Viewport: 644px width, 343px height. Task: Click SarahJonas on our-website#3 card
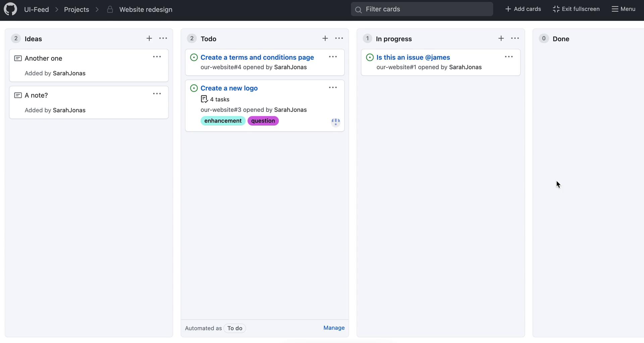290,110
